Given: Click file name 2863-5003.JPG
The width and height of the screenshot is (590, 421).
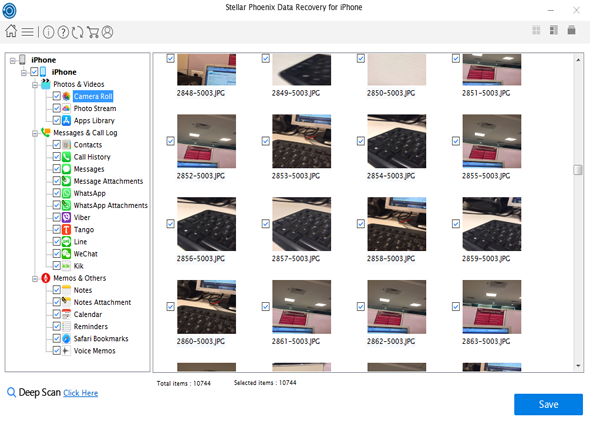Looking at the screenshot, I should point(486,342).
